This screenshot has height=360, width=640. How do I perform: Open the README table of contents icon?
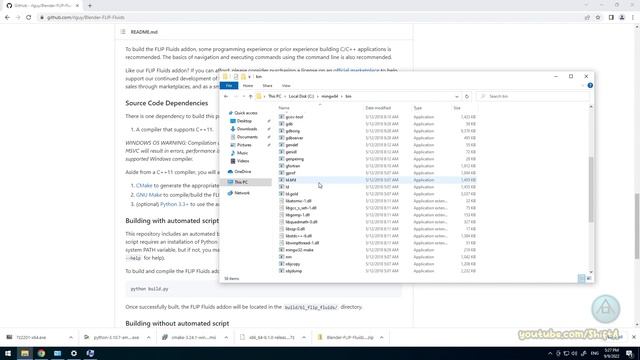[x=123, y=32]
